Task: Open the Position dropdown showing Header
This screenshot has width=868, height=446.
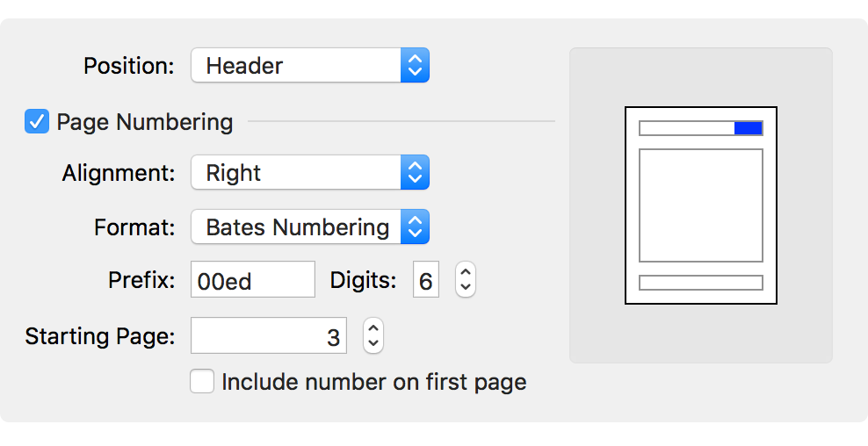Action: point(297,66)
